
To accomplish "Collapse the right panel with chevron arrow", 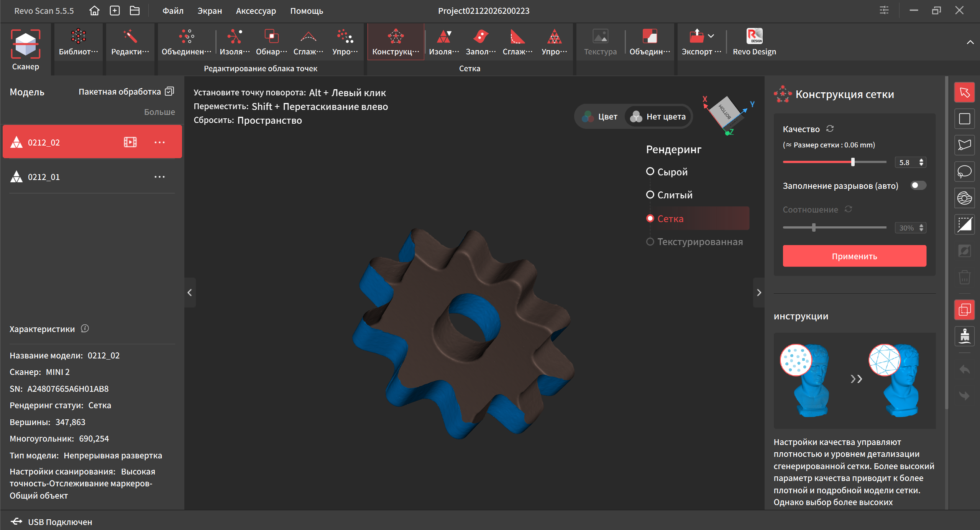I will click(x=758, y=293).
